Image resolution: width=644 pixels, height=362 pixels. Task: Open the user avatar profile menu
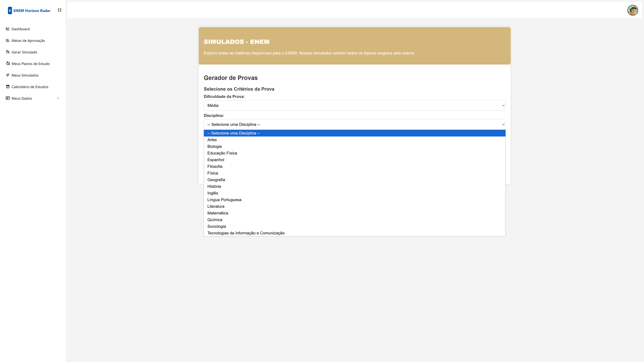click(x=632, y=10)
